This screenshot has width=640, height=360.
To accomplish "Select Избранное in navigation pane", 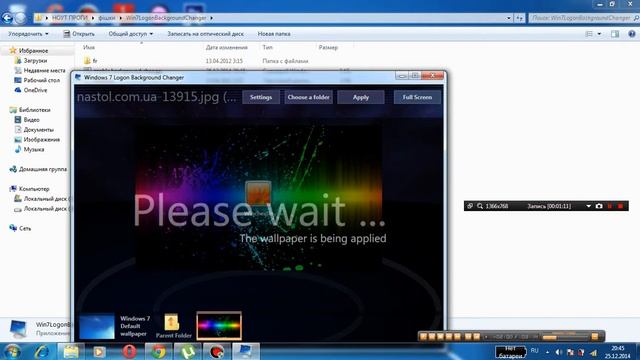I will [x=33, y=51].
